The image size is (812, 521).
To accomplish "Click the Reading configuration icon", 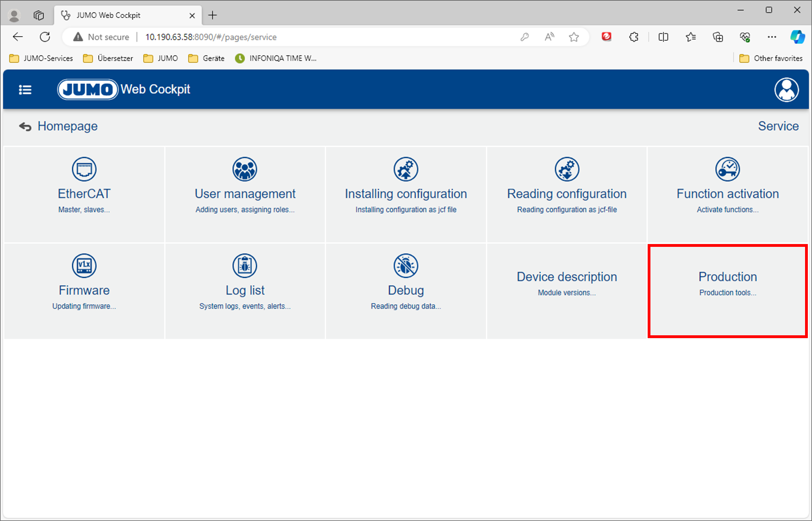I will (x=567, y=169).
